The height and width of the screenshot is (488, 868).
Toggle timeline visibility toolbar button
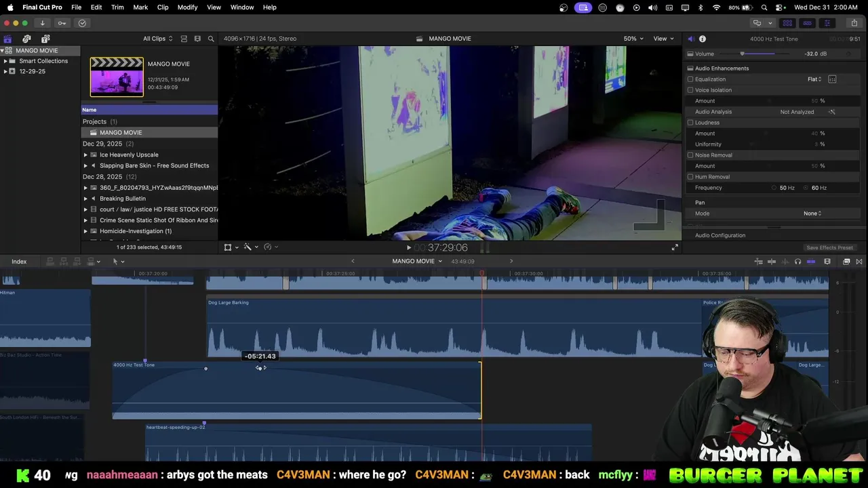(807, 23)
